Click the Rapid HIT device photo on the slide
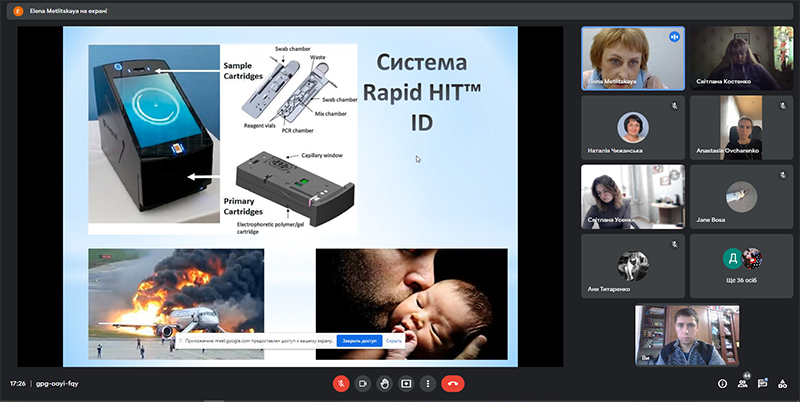 click(x=154, y=134)
